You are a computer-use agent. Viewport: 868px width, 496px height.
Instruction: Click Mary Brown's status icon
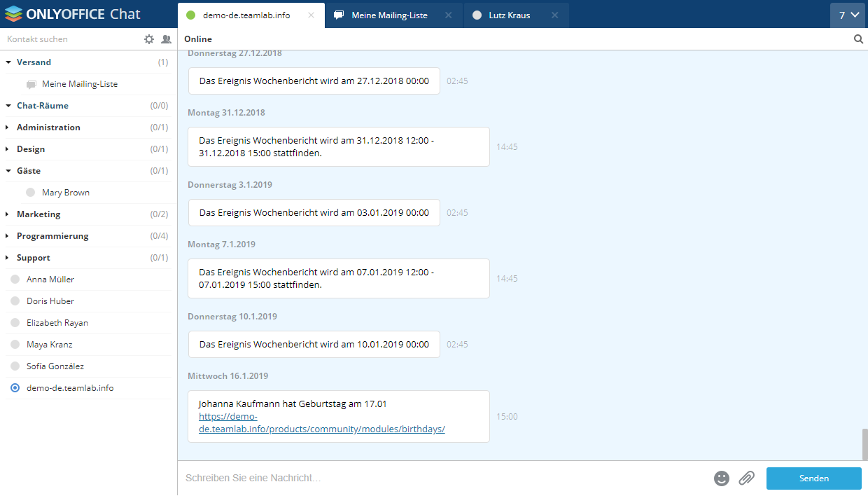coord(30,193)
